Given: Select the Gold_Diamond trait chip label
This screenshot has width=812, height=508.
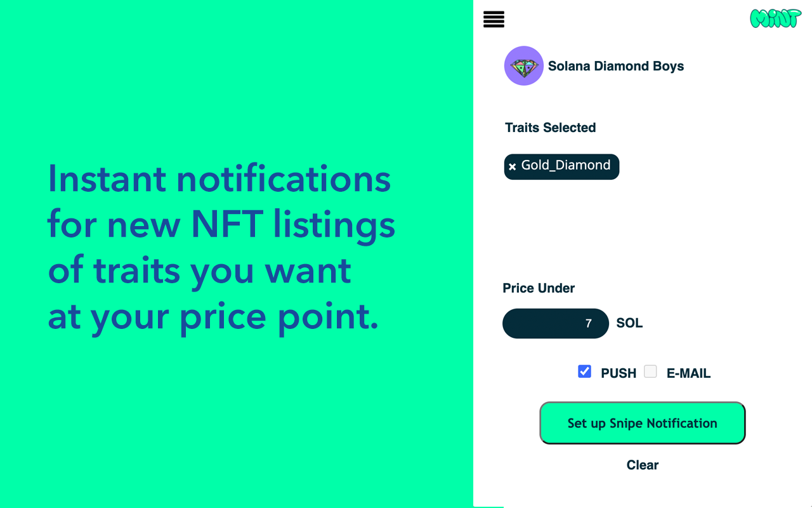Looking at the screenshot, I should (x=566, y=165).
